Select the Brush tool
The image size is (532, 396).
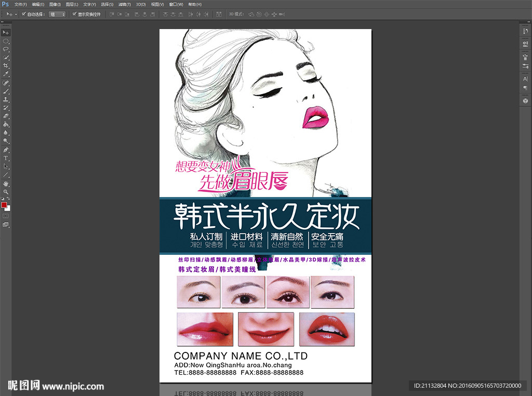6,91
